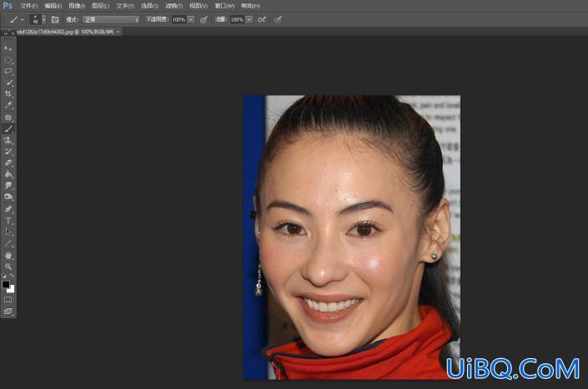Collapse the toolbox with double arrows

(6, 33)
